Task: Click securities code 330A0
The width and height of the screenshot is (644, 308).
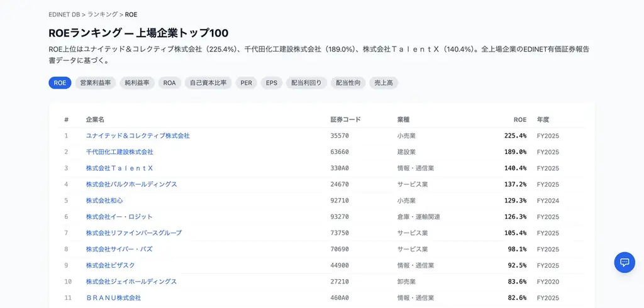Action: (x=340, y=168)
